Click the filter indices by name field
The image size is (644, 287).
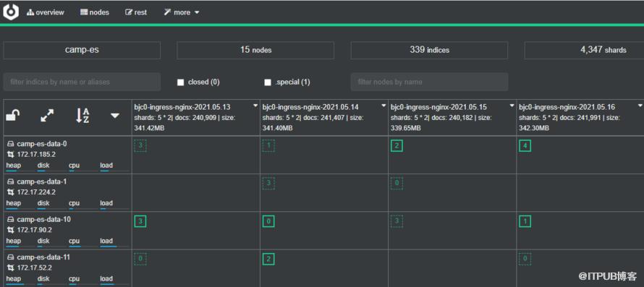(82, 82)
